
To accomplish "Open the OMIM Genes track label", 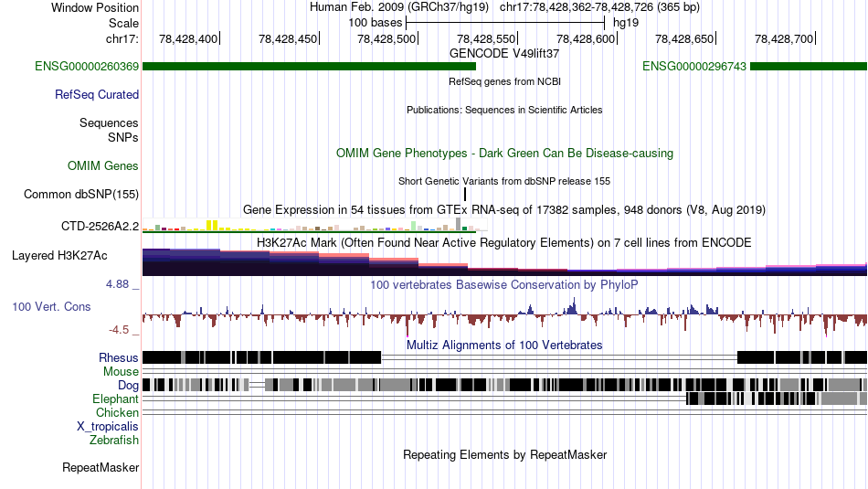I will point(103,166).
